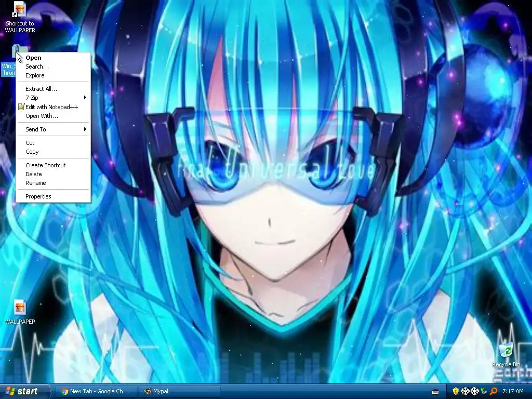Expand the 7-Zip submenu arrow

click(x=85, y=98)
